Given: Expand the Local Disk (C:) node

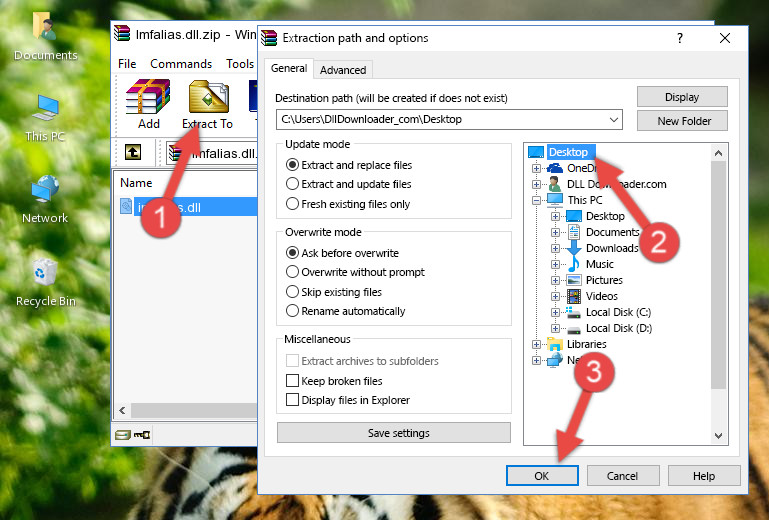Looking at the screenshot, I should point(555,312).
